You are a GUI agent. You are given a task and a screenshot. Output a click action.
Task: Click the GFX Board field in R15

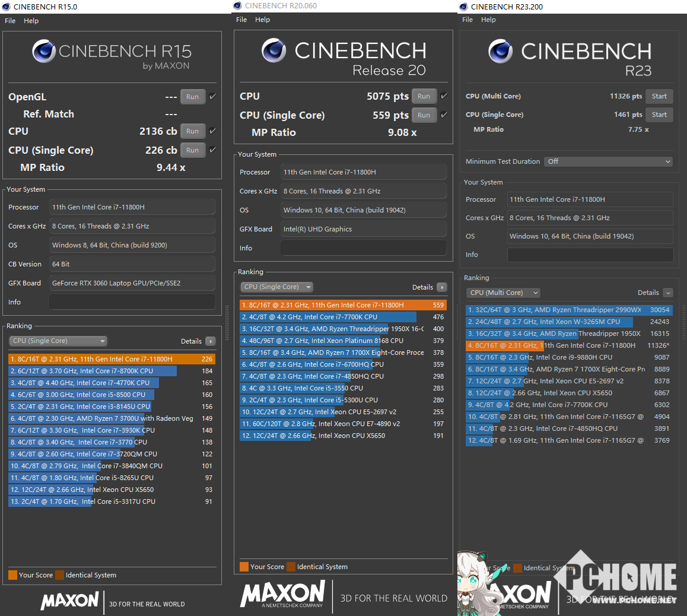[132, 283]
